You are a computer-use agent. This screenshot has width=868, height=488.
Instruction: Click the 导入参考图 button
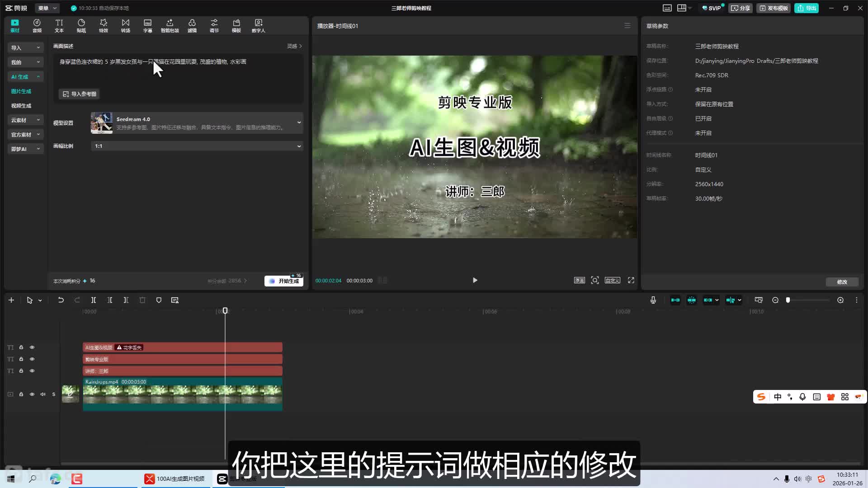tap(79, 94)
